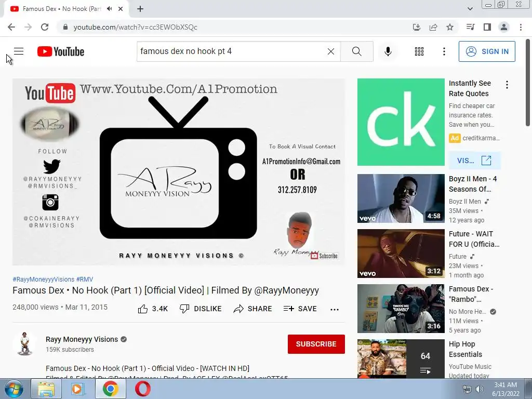Viewport: 532px width, 399px height.
Task: Mute the tab via speaker icon
Action: pyautogui.click(x=109, y=9)
